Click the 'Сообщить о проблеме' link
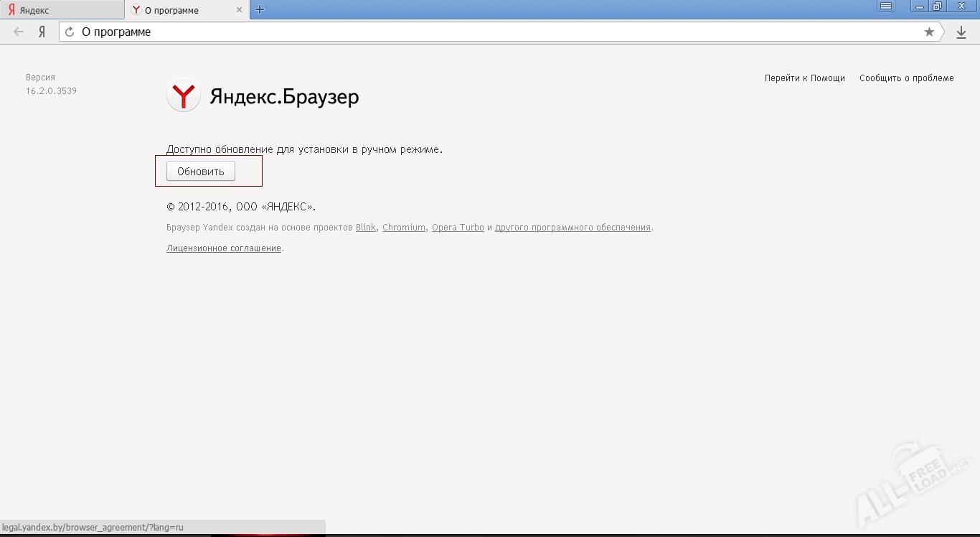 906,78
